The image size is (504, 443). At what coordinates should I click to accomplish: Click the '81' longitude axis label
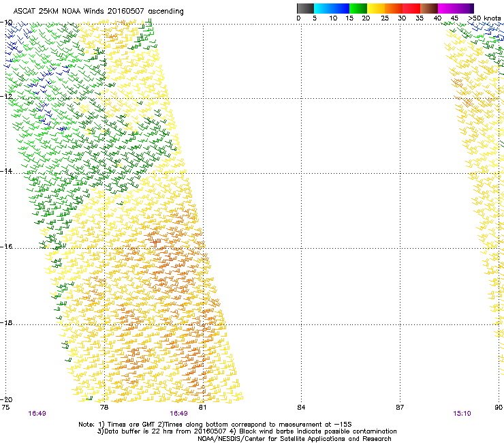tap(202, 408)
